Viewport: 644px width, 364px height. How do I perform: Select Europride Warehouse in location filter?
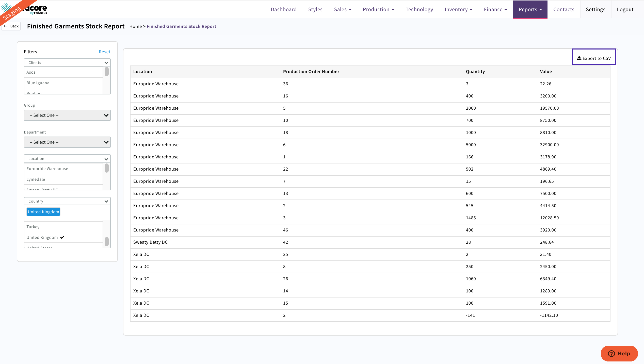(47, 169)
